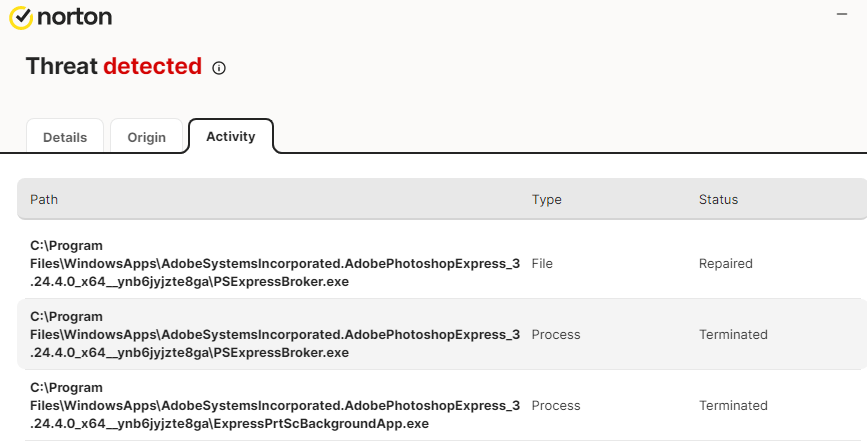Click the Norton checkmark logo icon
Image resolution: width=867 pixels, height=444 pixels.
[21, 18]
